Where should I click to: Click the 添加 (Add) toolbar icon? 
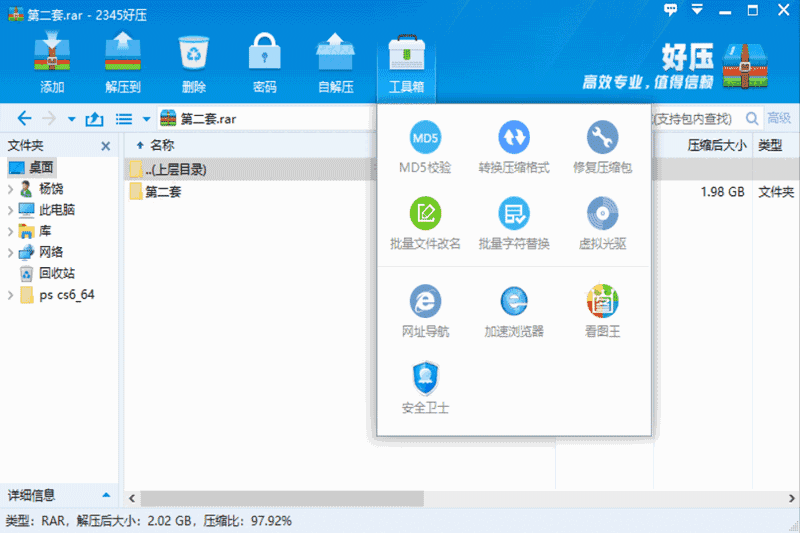(52, 62)
